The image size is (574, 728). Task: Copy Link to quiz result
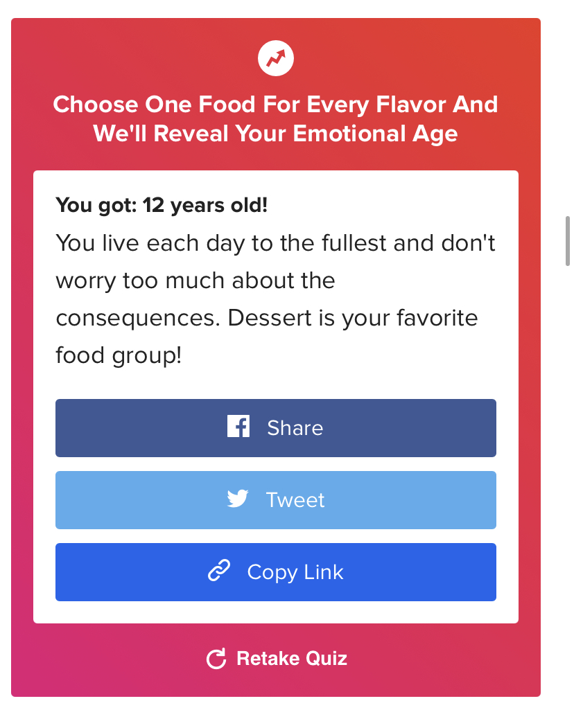pyautogui.click(x=276, y=572)
